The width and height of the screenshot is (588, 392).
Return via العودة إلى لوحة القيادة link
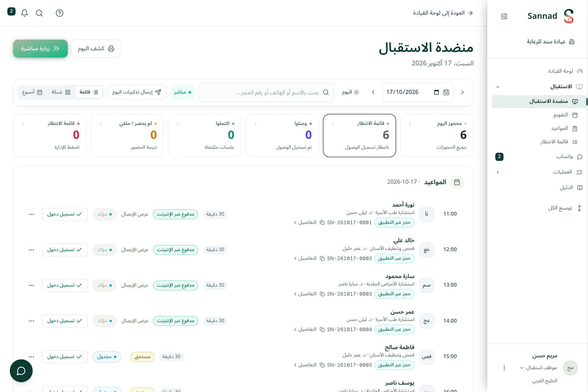click(x=443, y=13)
